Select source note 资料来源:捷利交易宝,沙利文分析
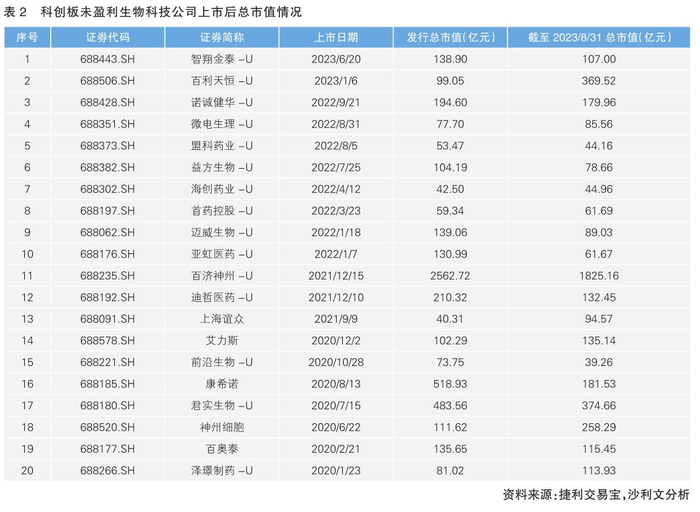 [596, 494]
